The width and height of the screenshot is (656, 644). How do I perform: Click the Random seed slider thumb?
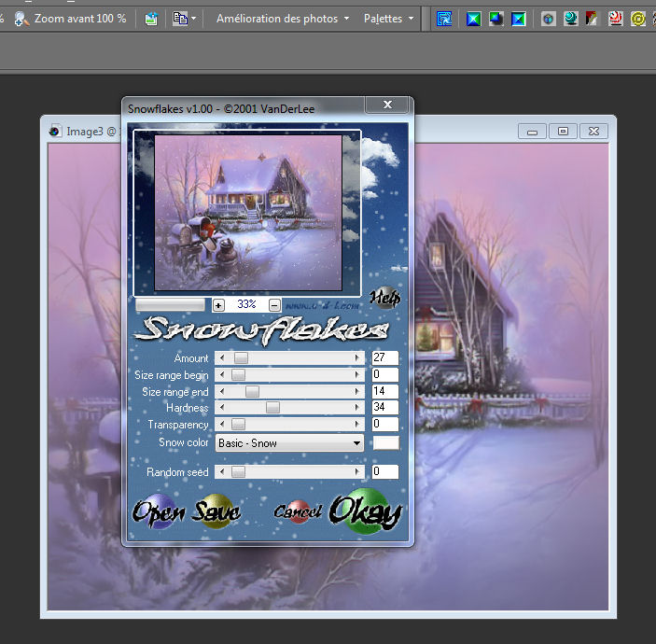[x=238, y=472]
